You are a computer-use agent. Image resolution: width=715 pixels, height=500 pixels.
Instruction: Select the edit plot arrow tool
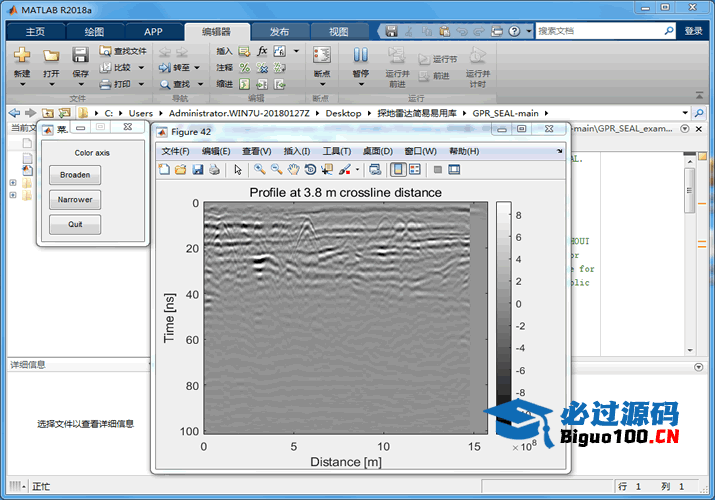pos(238,170)
